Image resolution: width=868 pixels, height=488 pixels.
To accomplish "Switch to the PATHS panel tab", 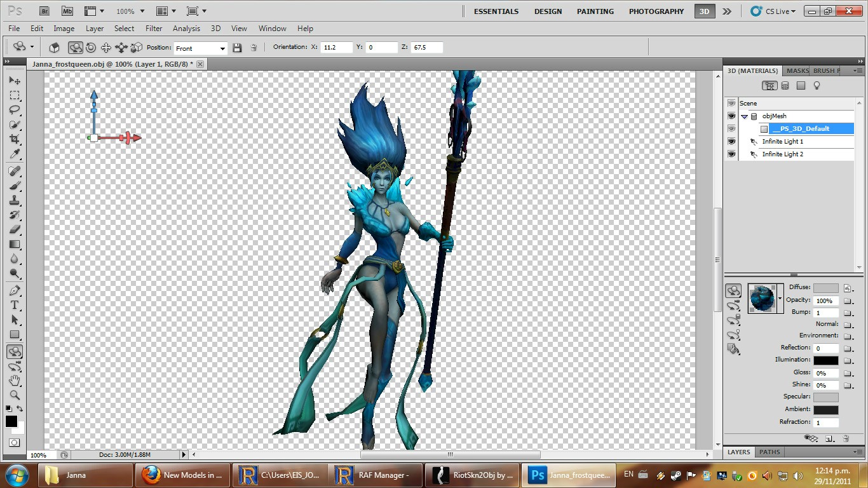I will [x=770, y=452].
